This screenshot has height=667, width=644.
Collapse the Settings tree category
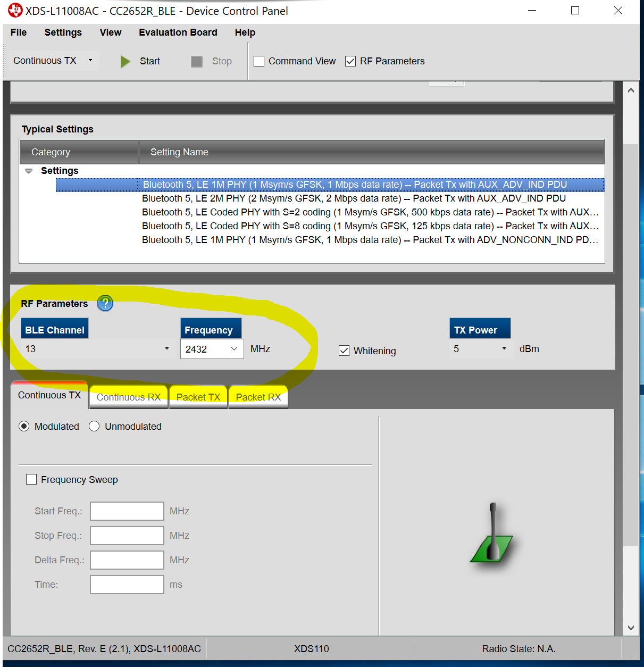(x=29, y=171)
